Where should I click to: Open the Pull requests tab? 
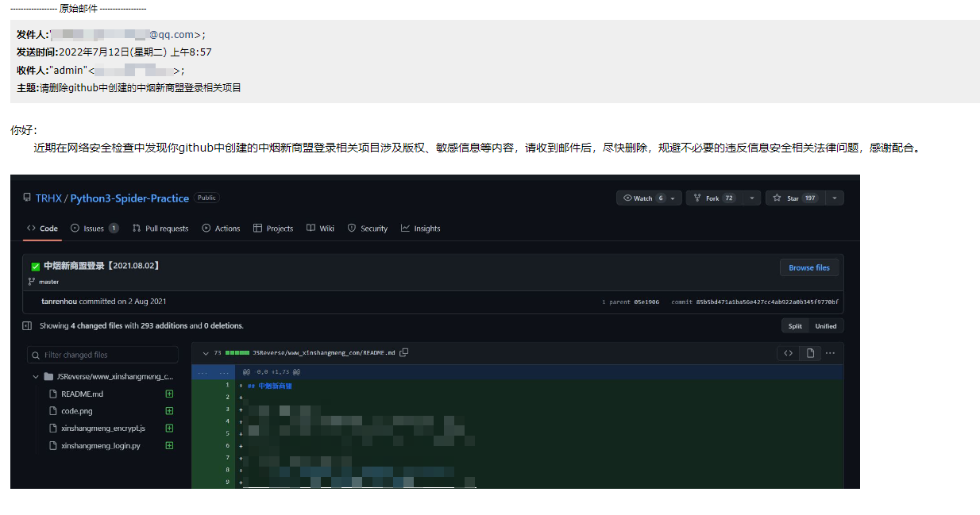pyautogui.click(x=160, y=229)
